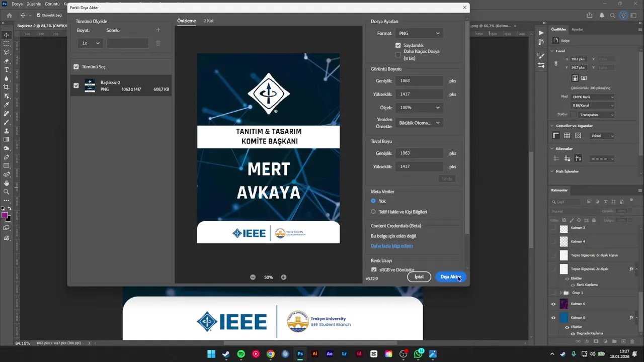Toggle the Tümünü Seç checkbox
This screenshot has height=362, width=644.
(76, 67)
